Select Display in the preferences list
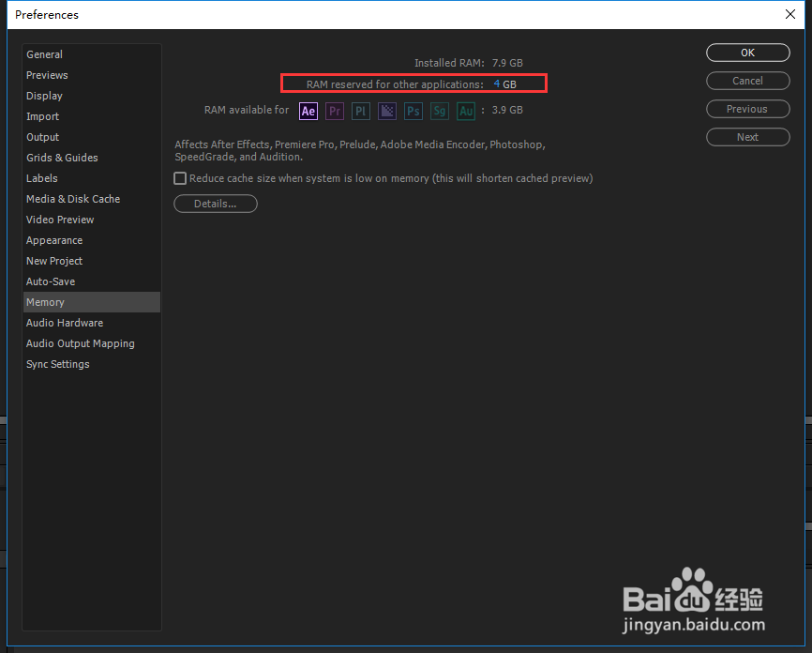The image size is (812, 653). point(92,96)
